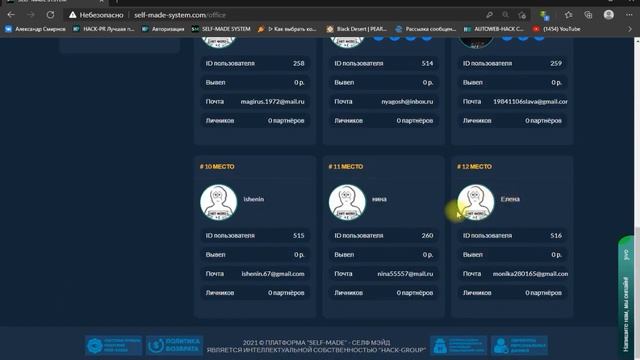The image size is (640, 360).
Task: Click the # 12 МЕСТО heading
Action: pos(474,167)
